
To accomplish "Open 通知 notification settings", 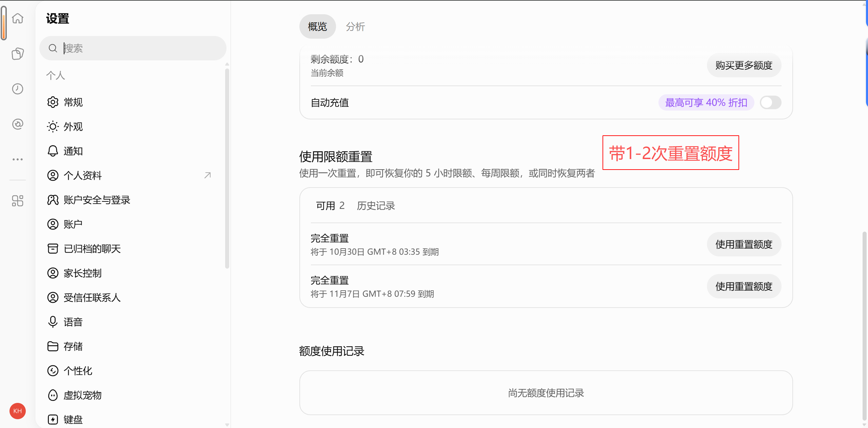I will click(132, 151).
